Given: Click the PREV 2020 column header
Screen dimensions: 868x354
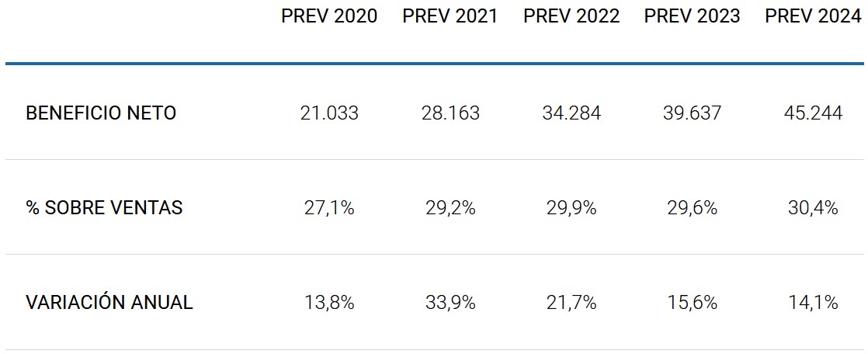Looking at the screenshot, I should [x=329, y=17].
